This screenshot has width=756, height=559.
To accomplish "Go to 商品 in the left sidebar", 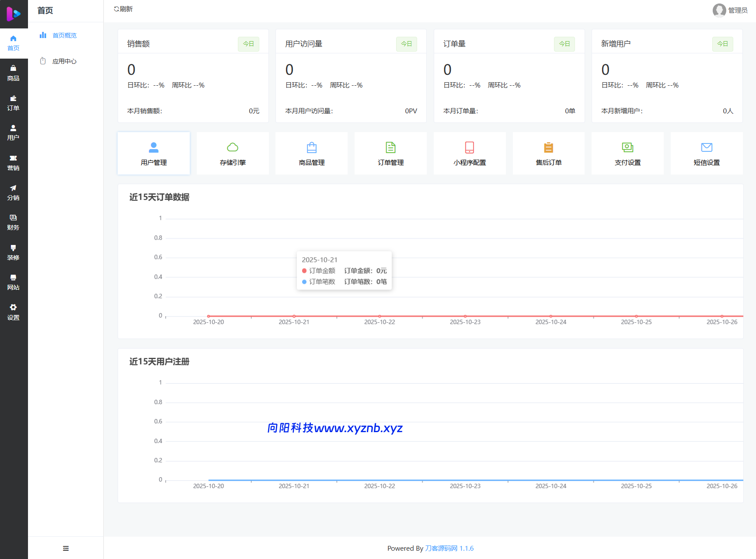I will click(14, 73).
